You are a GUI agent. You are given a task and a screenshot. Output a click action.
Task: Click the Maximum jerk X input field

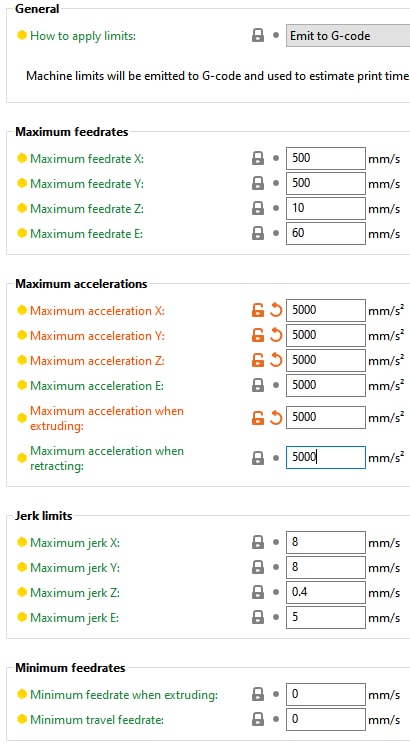click(326, 542)
